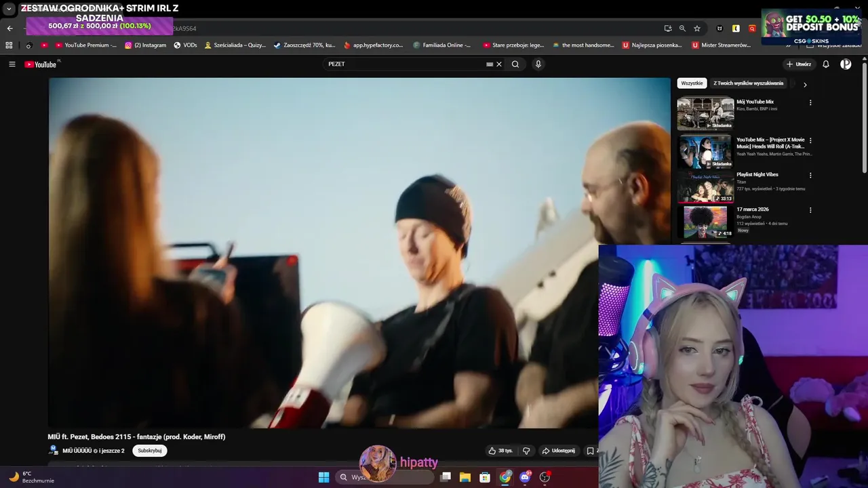Screen dimensions: 868x488
Task: Open Sześcialiada Quizy bookmark
Action: coord(235,45)
